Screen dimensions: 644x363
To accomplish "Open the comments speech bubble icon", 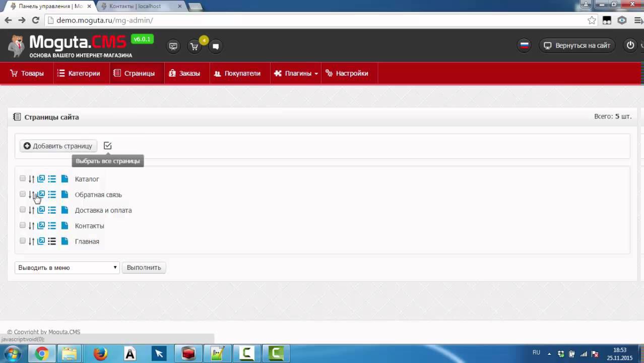I will [216, 46].
